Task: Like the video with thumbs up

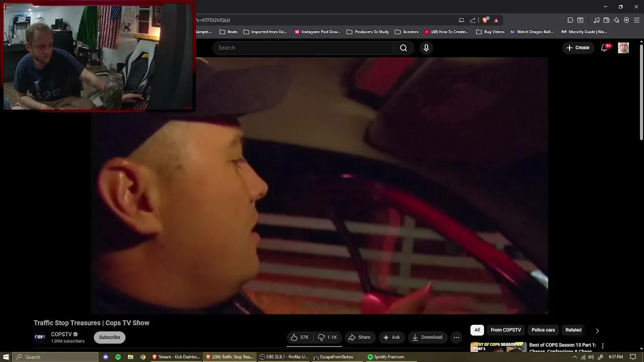Action: point(299,337)
